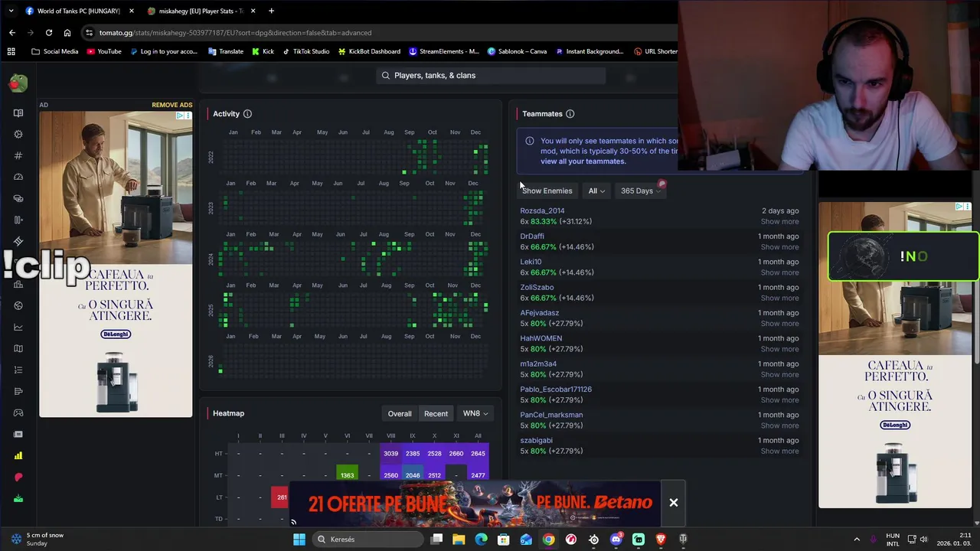Switch heatmap to Recent tab
This screenshot has width=980, height=551.
[436, 414]
